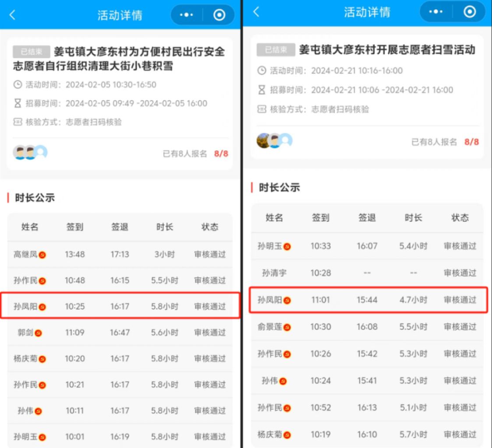
Task: Tap the circular close target icon on right screen
Action: [469, 12]
